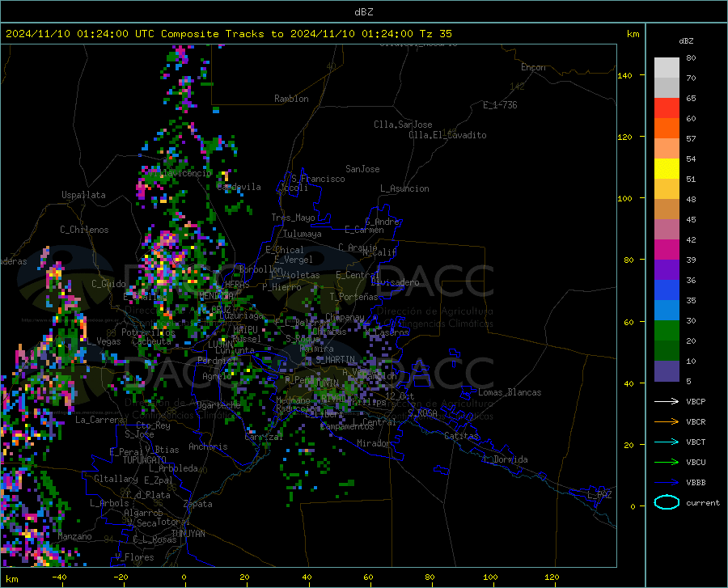Click the dBZ title at top
728x588 pixels.
point(363,12)
